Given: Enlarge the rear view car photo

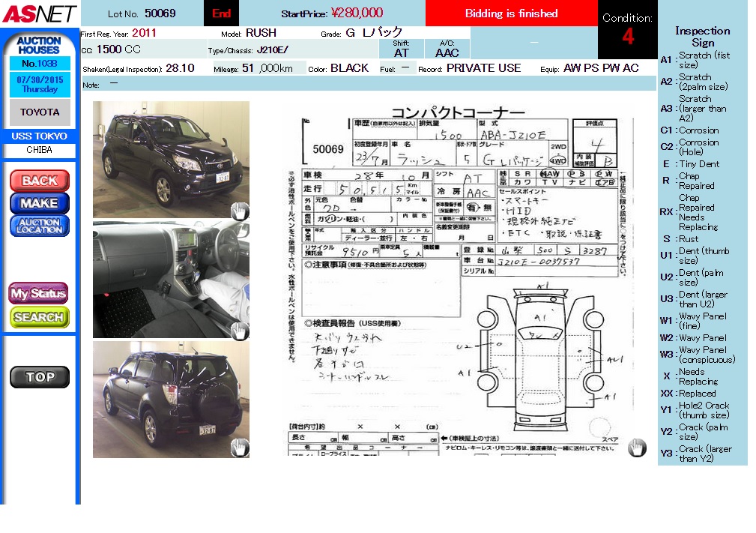Looking at the screenshot, I should tap(171, 399).
